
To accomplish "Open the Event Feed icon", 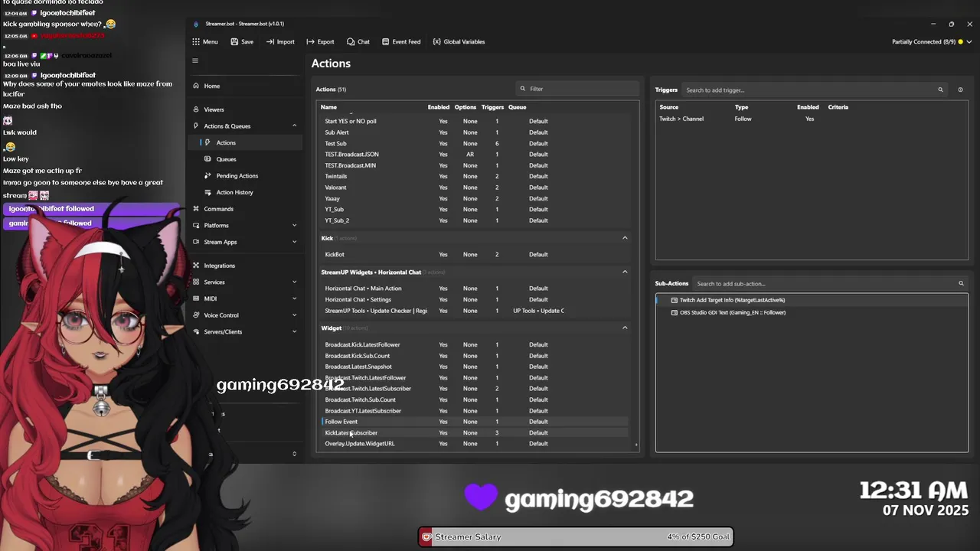I will click(385, 42).
